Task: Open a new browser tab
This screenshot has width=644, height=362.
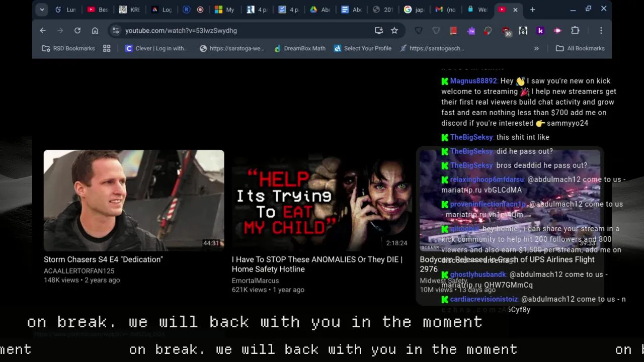Action: 532,10
